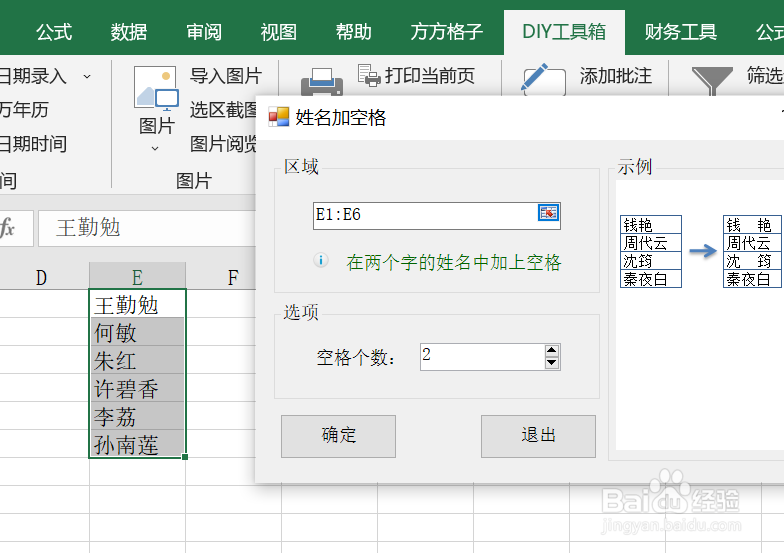This screenshot has height=553, width=784.
Task: Select column F header
Action: [233, 276]
